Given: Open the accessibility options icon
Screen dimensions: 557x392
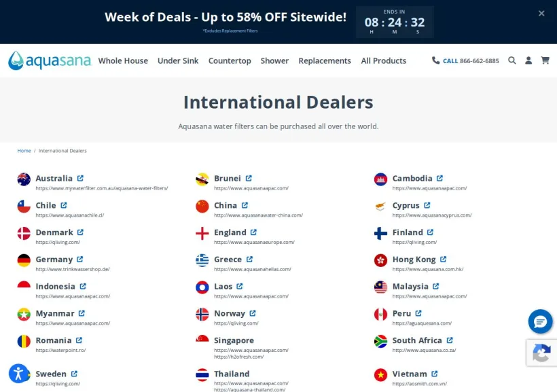Looking at the screenshot, I should pyautogui.click(x=18, y=374).
